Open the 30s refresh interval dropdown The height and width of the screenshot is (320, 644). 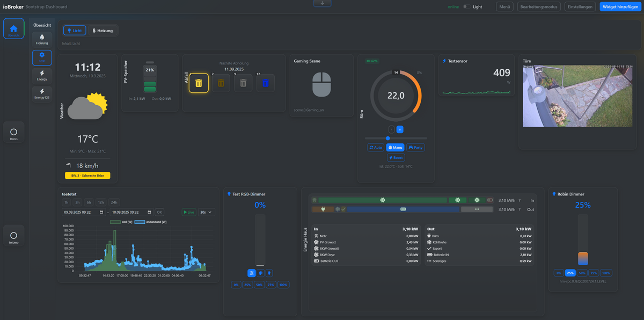(206, 212)
